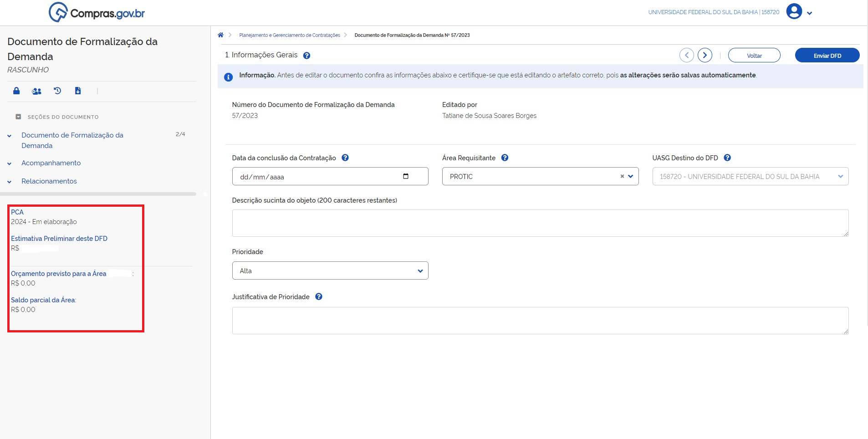Open the Prioridade dropdown showing Alta

coord(330,271)
